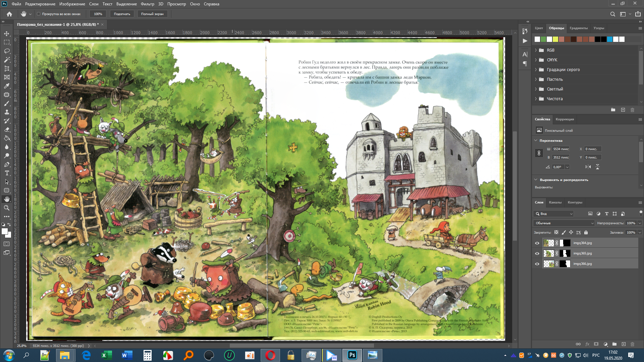644x362 pixels.
Task: Select the Lasso tool
Action: [x=7, y=51]
